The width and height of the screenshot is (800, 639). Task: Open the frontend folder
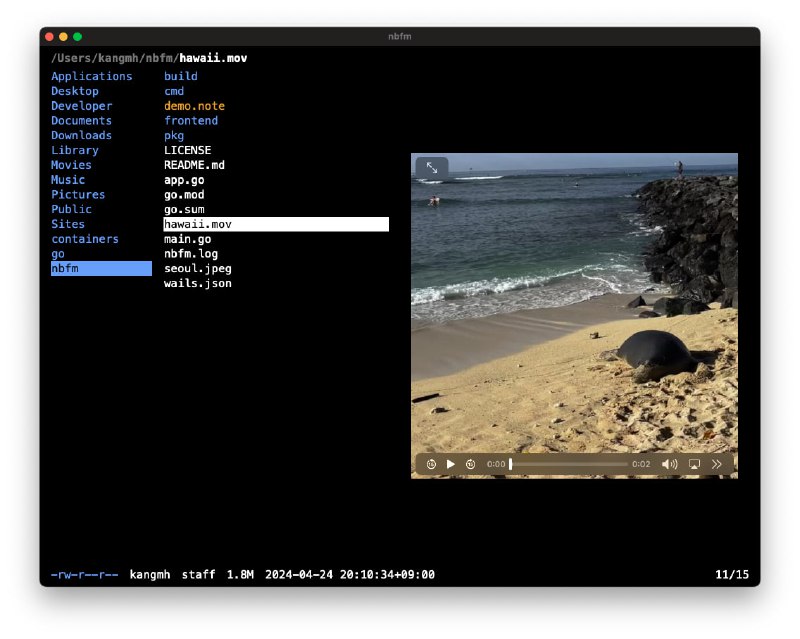190,121
